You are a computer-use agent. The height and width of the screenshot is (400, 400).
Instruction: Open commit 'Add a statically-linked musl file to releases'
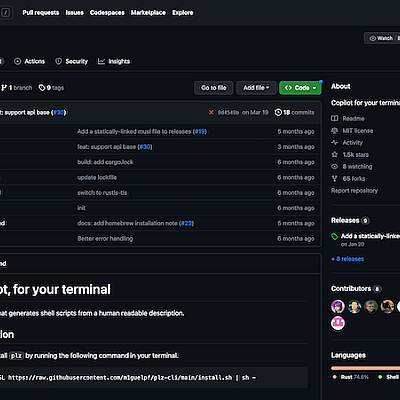coord(134,132)
